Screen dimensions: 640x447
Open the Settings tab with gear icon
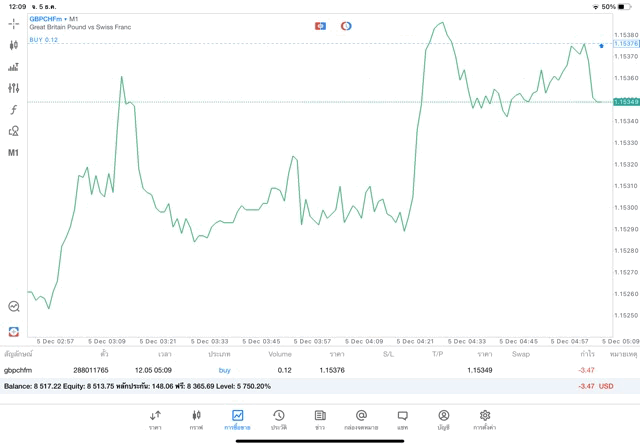[x=485, y=420]
